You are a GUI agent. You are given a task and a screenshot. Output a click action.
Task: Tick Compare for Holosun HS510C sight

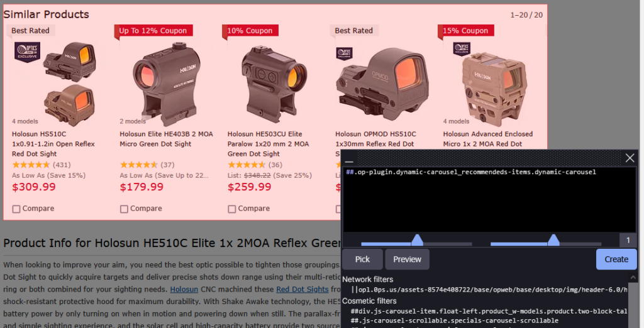pos(16,209)
